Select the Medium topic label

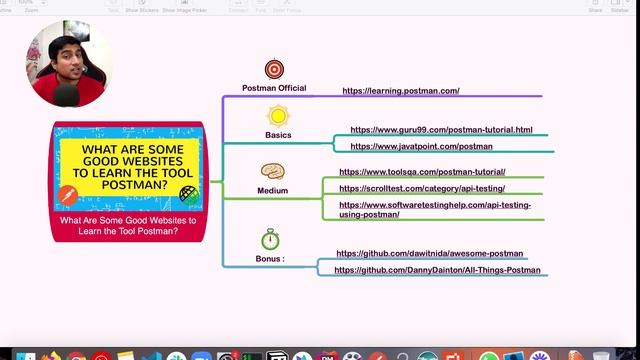click(x=273, y=191)
